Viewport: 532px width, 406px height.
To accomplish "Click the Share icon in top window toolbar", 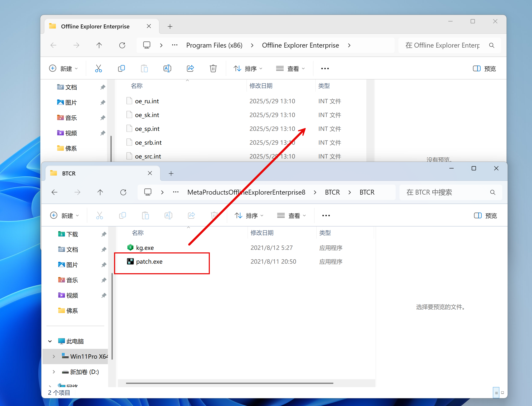I will coord(190,69).
